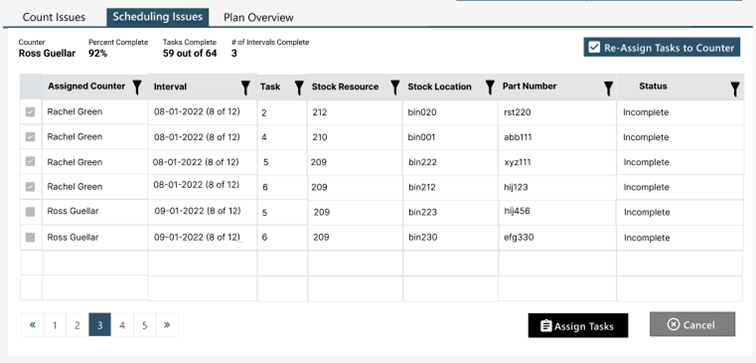Click the Part Number column header
Viewport: 756px width, 363px height.
click(x=529, y=86)
